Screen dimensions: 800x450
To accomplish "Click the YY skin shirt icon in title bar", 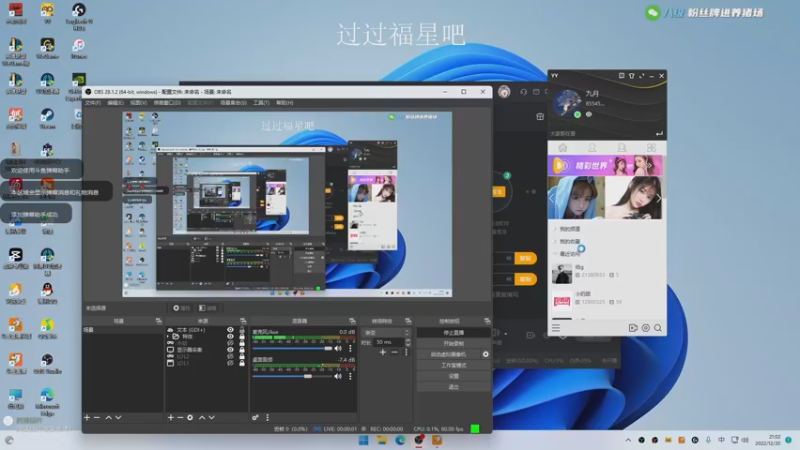I will tap(632, 76).
